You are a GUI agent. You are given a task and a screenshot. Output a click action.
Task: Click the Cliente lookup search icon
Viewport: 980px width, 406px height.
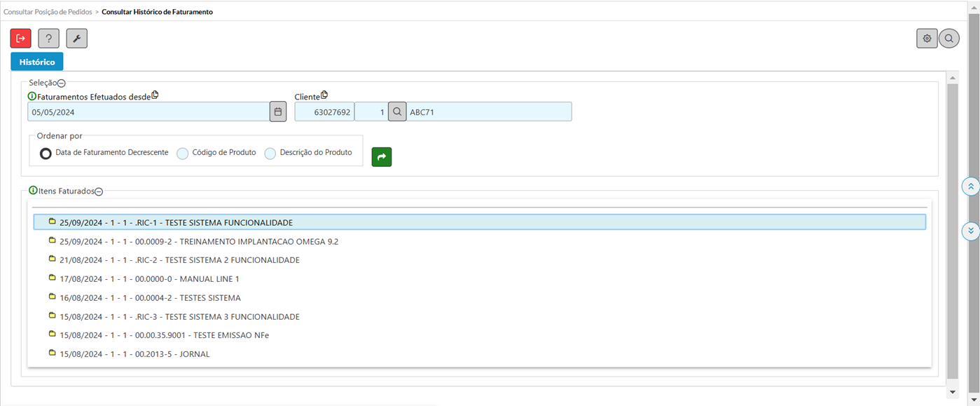tap(397, 111)
